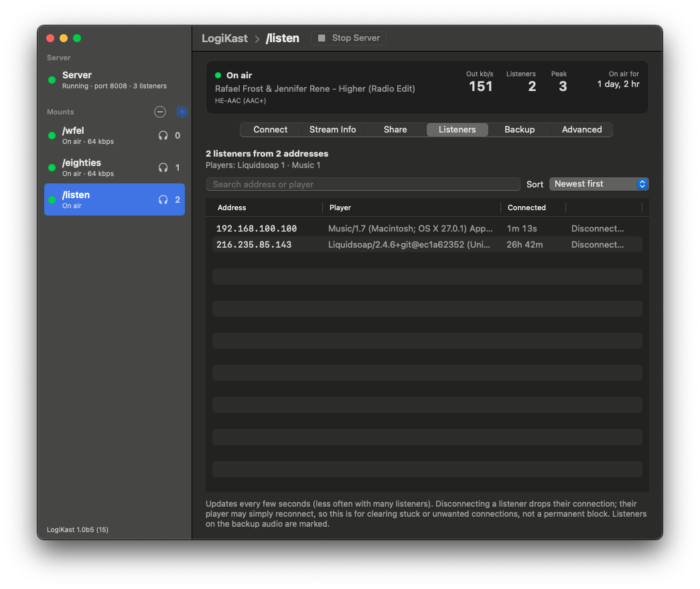This screenshot has height=589, width=700.
Task: Disconnect listener 216.235.85.143
Action: click(598, 244)
